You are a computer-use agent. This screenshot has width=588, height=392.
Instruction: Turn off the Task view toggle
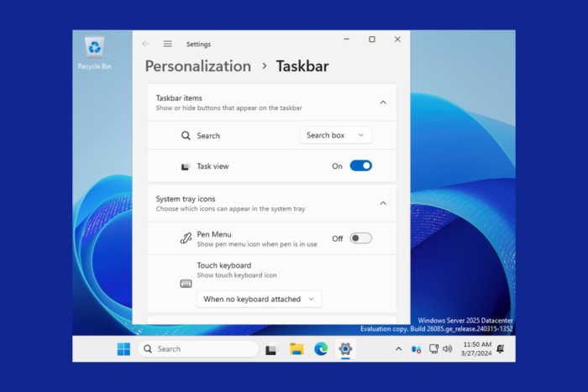(360, 165)
